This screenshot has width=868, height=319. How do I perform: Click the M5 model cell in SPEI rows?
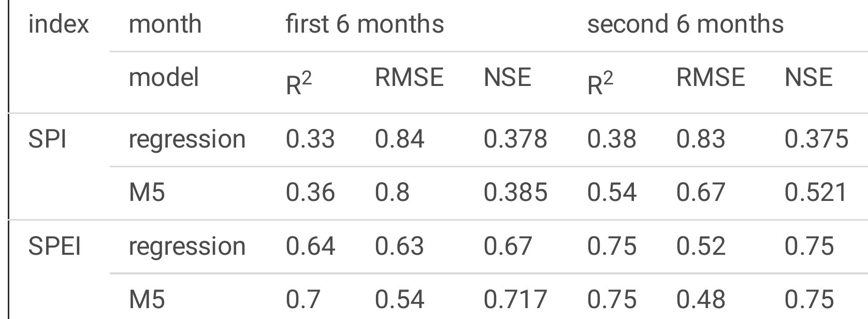pyautogui.click(x=147, y=299)
